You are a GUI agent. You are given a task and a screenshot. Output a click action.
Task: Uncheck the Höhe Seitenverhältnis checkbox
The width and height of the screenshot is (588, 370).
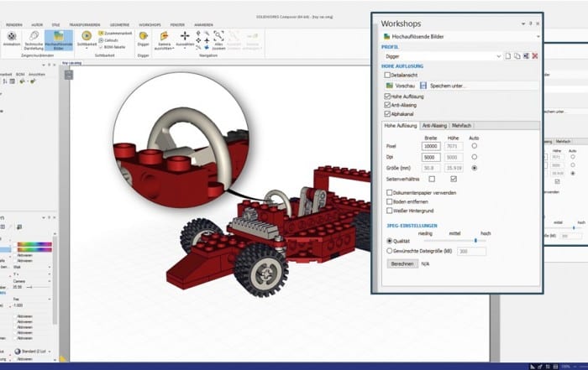[x=454, y=179]
